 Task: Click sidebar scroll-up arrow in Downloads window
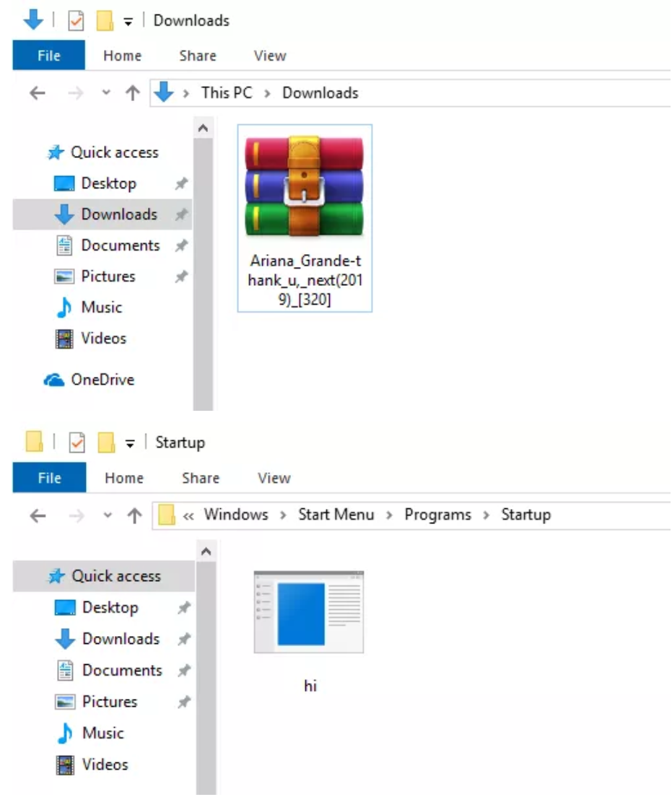pos(203,128)
